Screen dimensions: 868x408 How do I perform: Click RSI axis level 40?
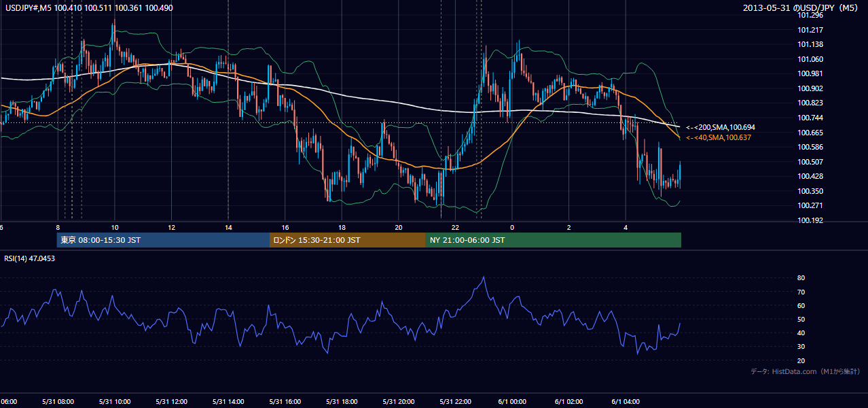pyautogui.click(x=801, y=333)
